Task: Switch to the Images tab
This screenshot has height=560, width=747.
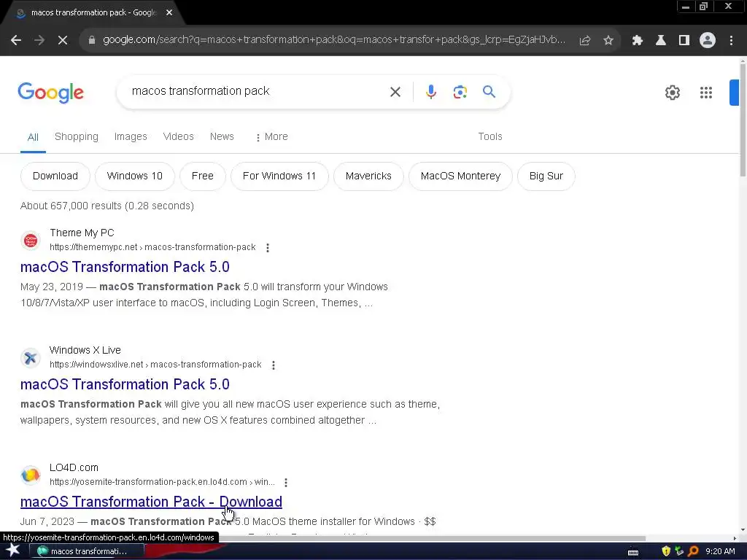Action: coord(131,136)
